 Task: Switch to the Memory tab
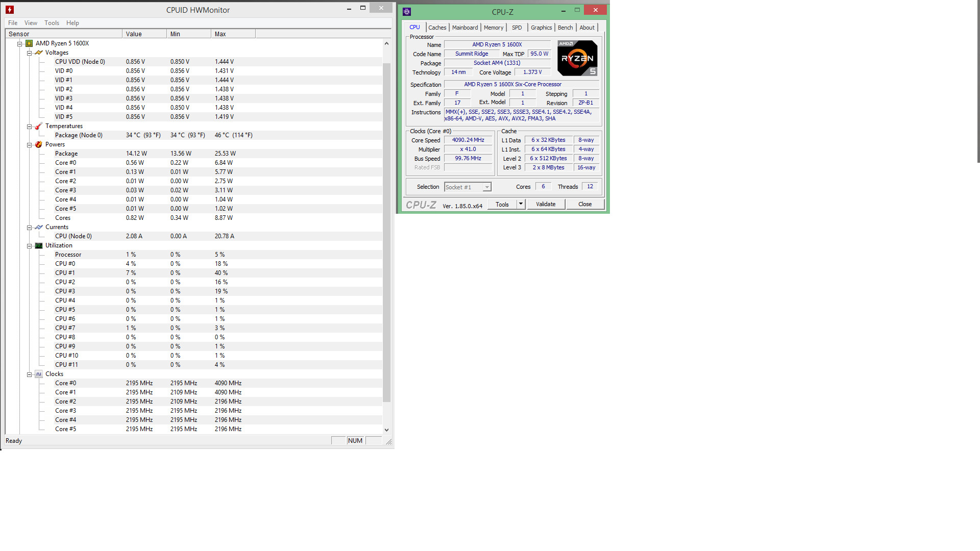(493, 28)
